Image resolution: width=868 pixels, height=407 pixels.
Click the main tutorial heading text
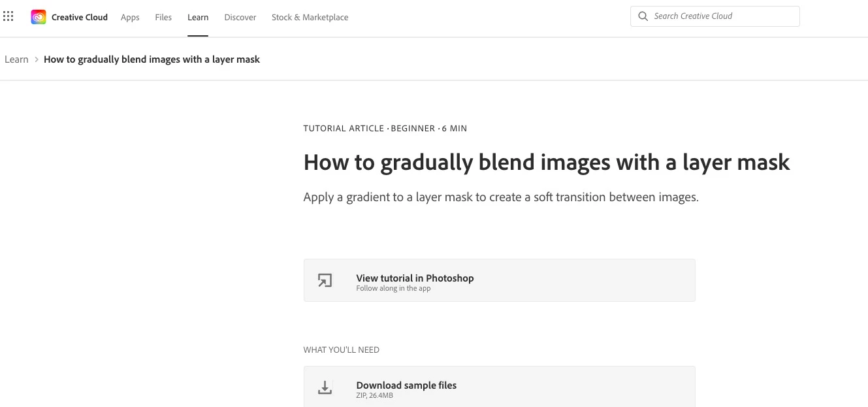point(547,162)
